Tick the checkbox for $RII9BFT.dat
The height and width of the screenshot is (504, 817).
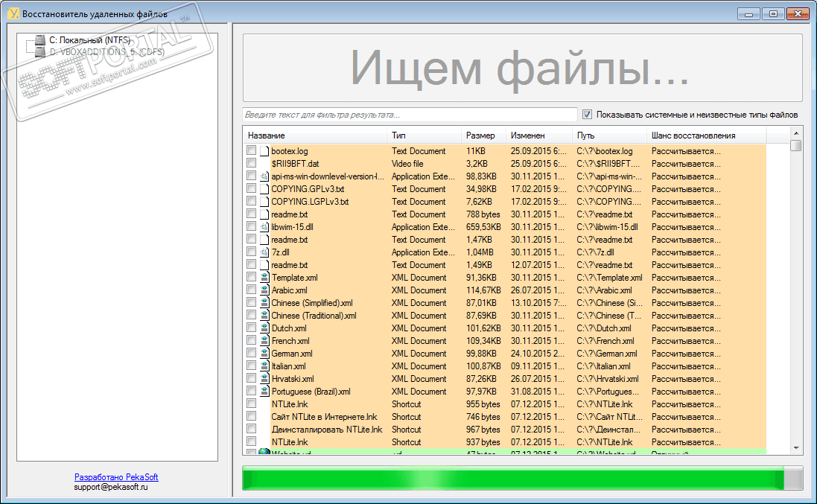(251, 163)
